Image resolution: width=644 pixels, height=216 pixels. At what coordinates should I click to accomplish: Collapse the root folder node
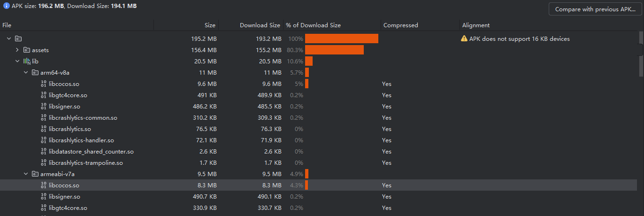[x=9, y=39]
